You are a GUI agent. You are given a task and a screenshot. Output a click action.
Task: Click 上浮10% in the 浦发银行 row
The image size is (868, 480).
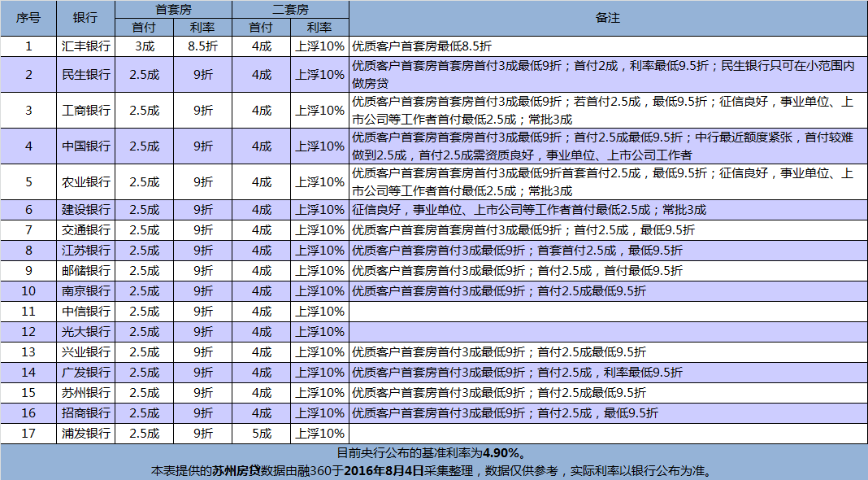click(320, 434)
